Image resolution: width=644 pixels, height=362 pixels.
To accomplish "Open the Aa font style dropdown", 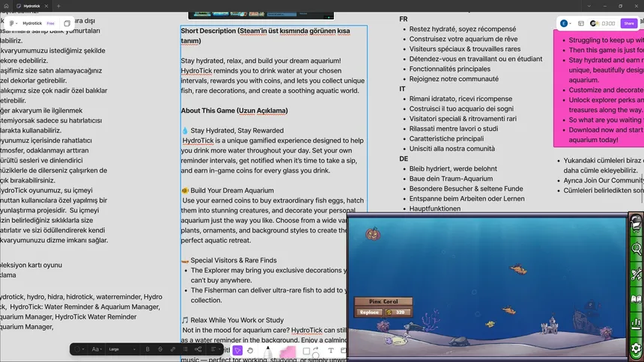I will (x=97, y=349).
